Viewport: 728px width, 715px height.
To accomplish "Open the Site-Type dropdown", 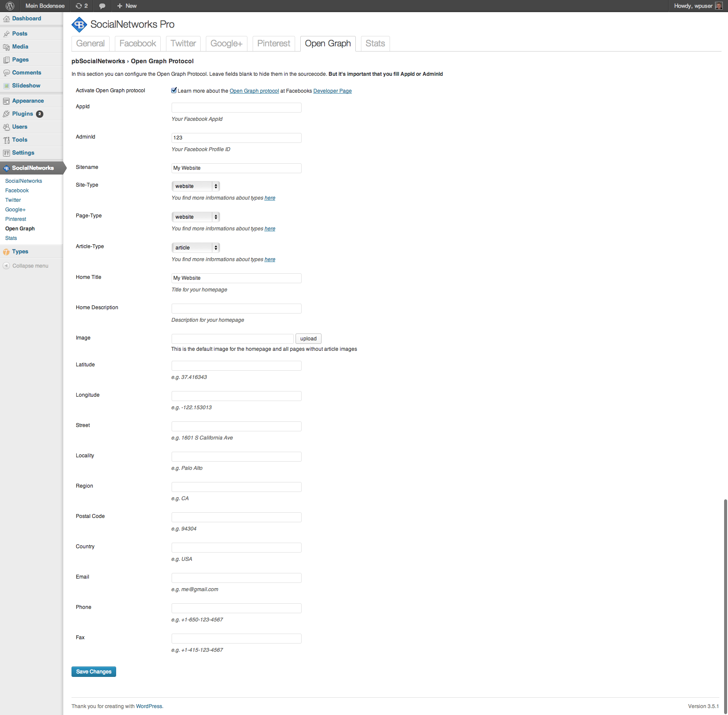I will (195, 186).
